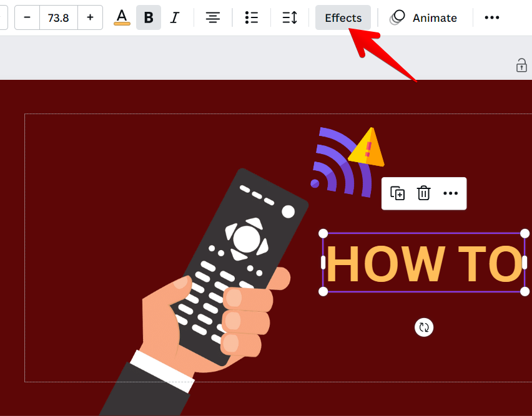This screenshot has height=416, width=532.
Task: Toggle italic formatting
Action: pyautogui.click(x=175, y=17)
